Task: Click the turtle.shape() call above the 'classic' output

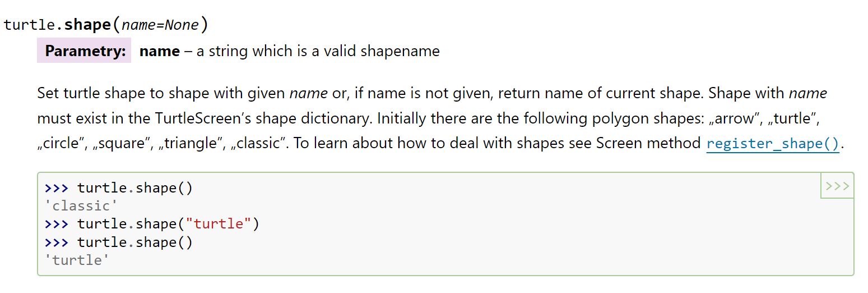Action: [135, 187]
